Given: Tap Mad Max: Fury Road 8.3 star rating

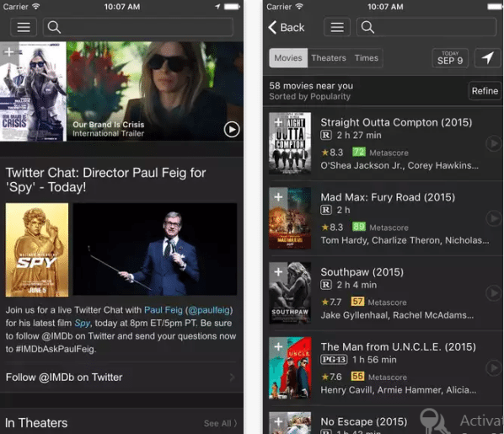Looking at the screenshot, I should [x=332, y=228].
